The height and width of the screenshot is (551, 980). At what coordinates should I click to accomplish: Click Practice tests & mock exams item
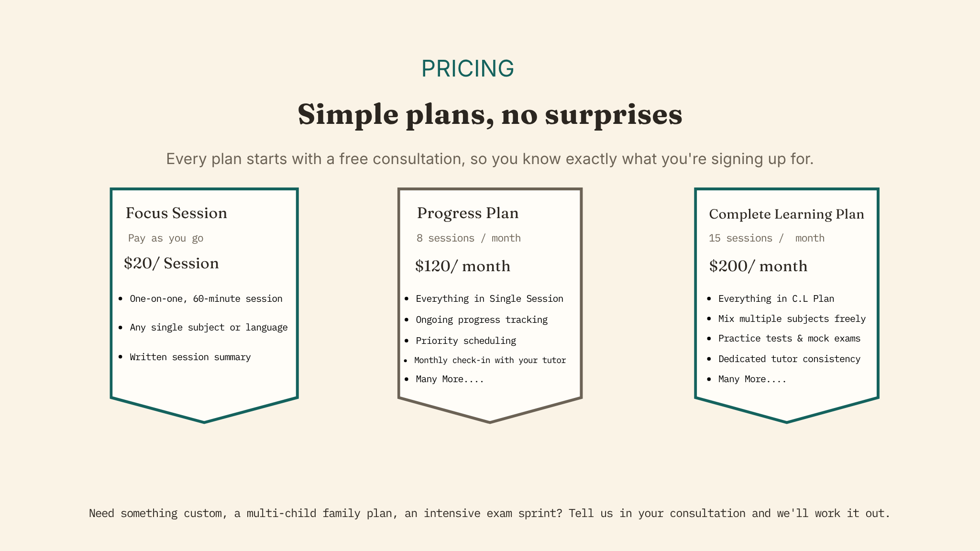pos(789,339)
